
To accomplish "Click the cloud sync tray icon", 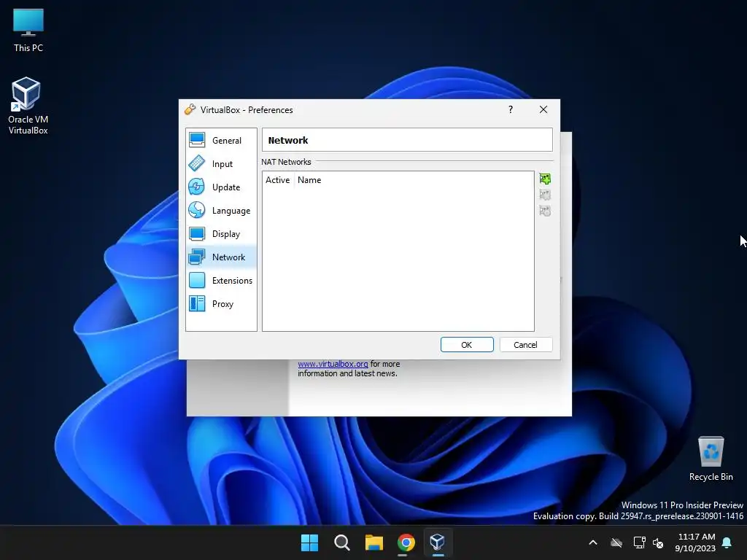I will [x=616, y=542].
